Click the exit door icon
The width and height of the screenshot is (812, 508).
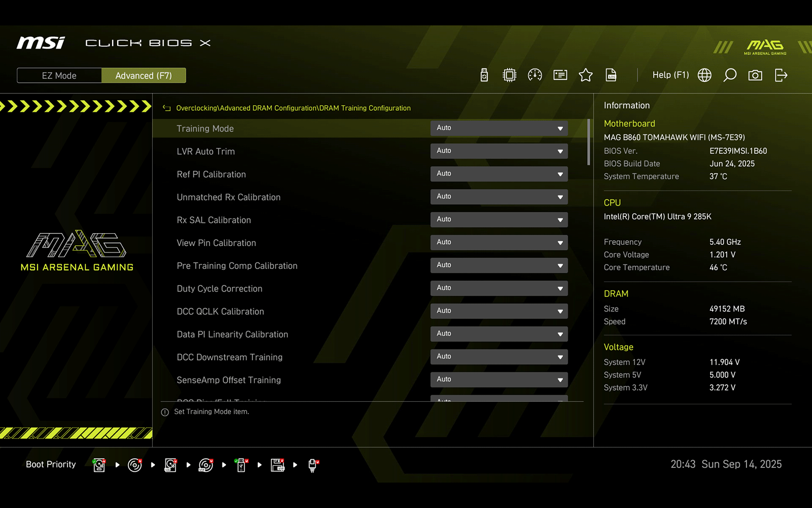781,75
